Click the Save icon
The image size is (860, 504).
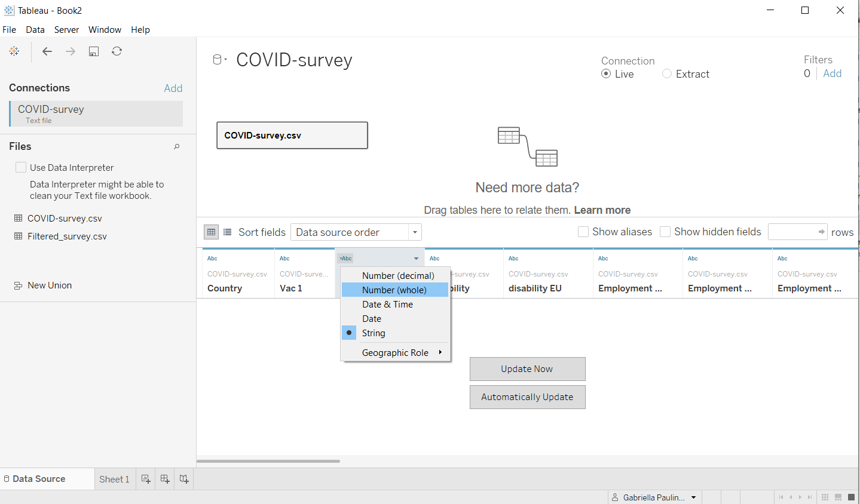[x=93, y=51]
